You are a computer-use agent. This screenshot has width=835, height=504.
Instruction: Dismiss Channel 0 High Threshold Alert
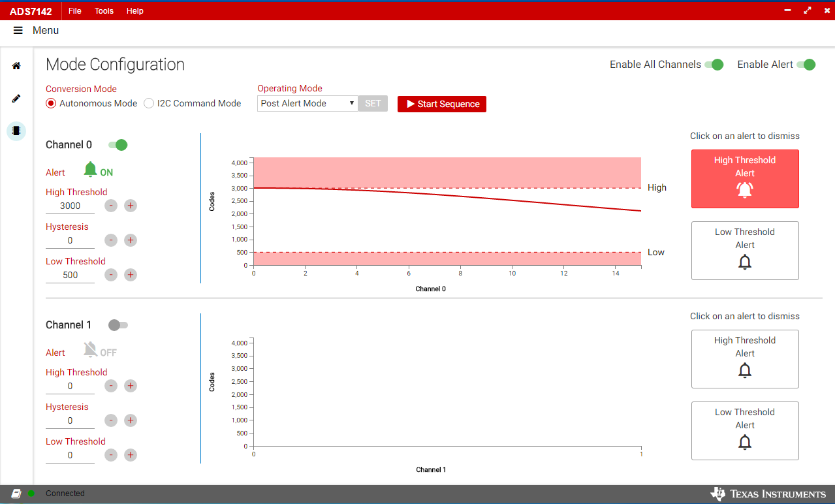click(x=745, y=180)
